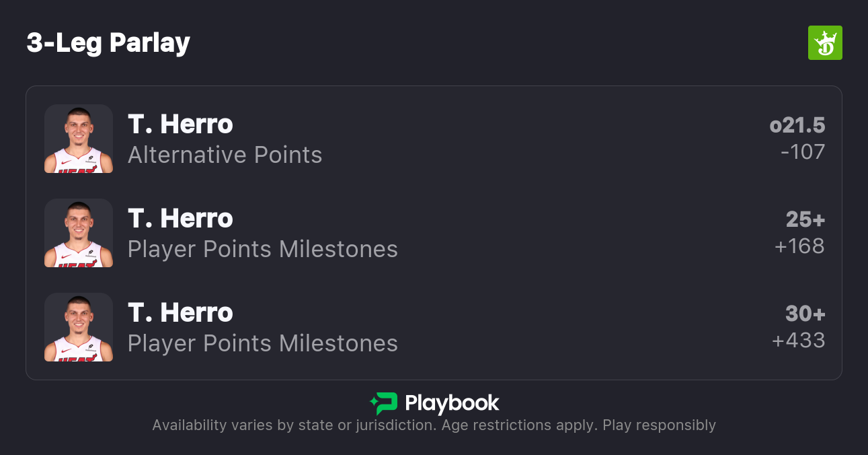Open T. Herro name in the +168 leg
Screen dimensions: 868x455
pyautogui.click(x=180, y=219)
